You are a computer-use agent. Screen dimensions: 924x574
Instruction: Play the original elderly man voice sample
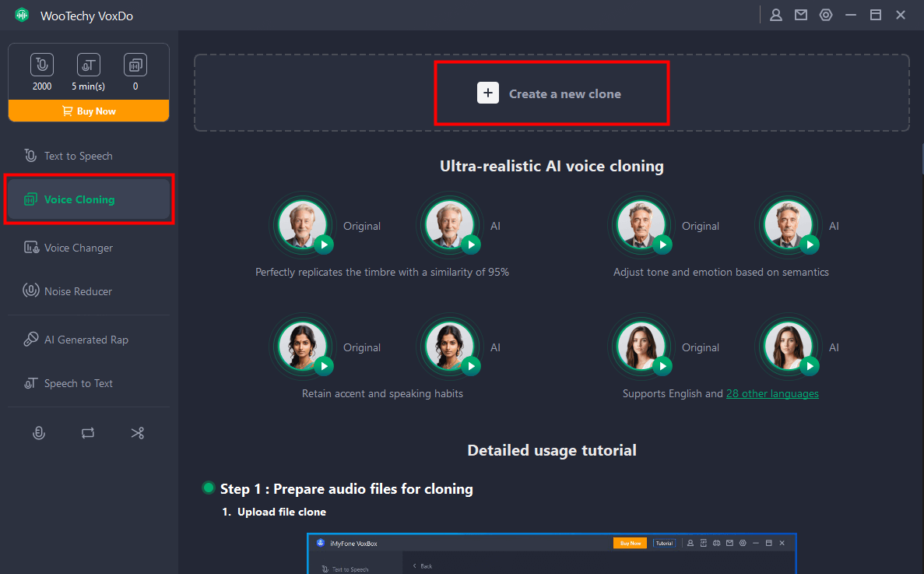point(324,245)
